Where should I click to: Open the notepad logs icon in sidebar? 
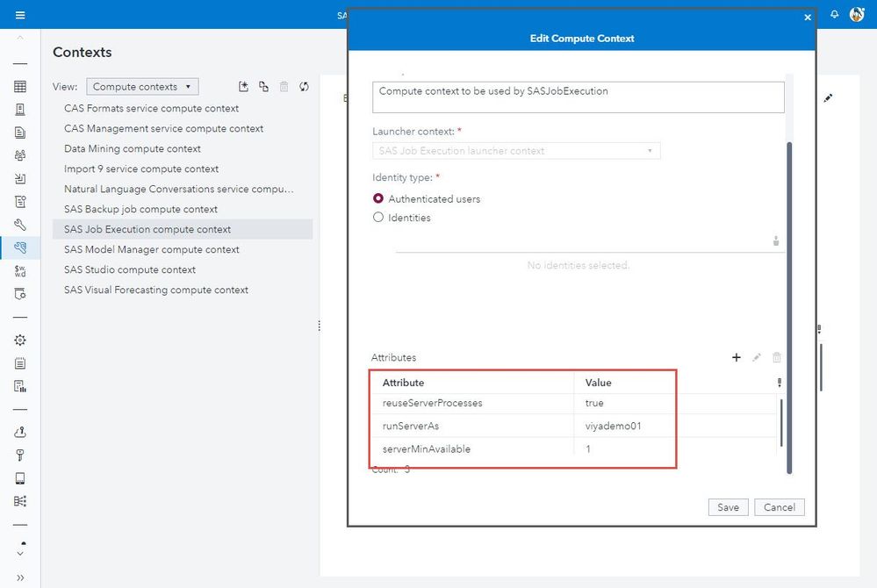click(x=20, y=363)
